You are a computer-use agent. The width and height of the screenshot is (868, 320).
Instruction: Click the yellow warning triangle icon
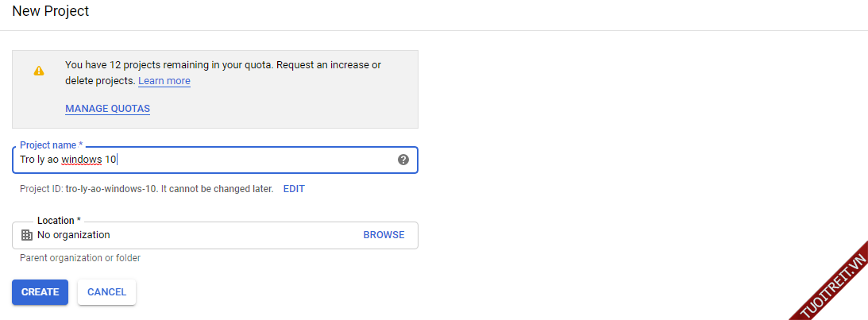click(39, 71)
